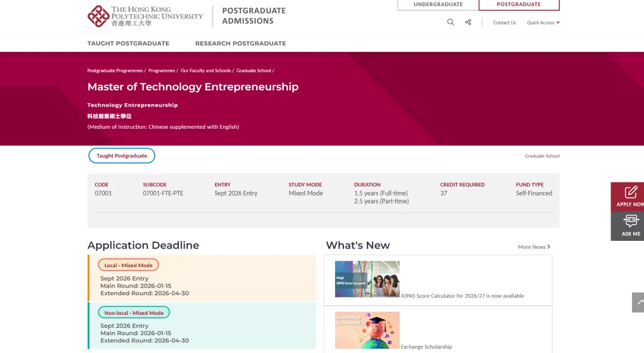
Task: Click the share icon in header
Action: coord(468,23)
